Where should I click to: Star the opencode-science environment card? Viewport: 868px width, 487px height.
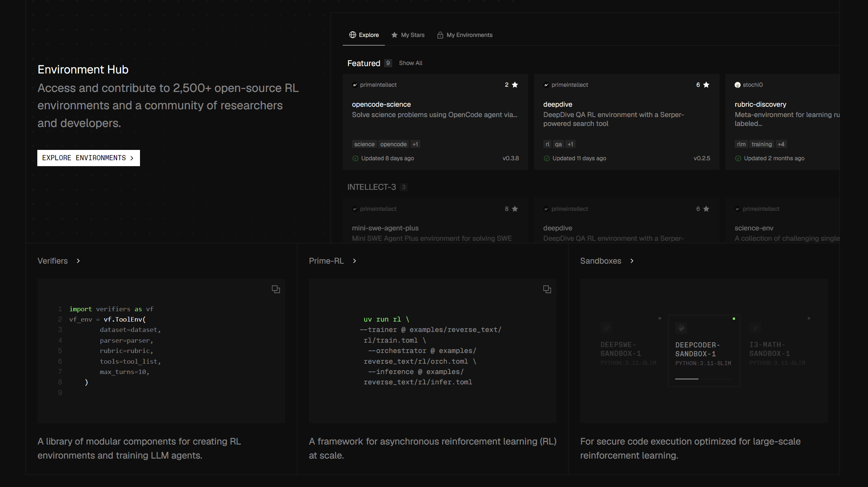coord(515,85)
